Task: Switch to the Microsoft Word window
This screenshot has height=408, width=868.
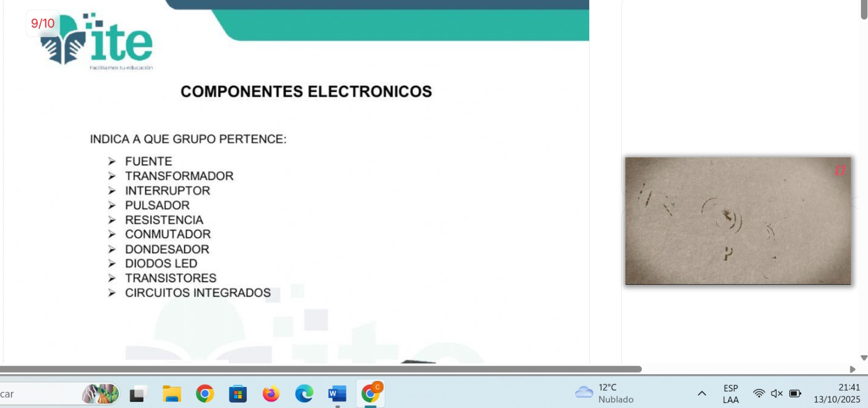Action: [x=337, y=394]
